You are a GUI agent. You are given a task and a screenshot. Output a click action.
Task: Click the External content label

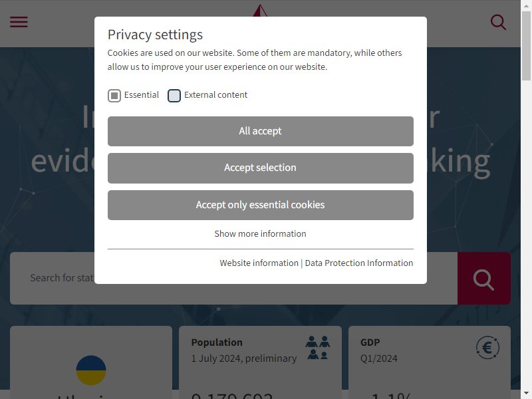[x=215, y=94]
